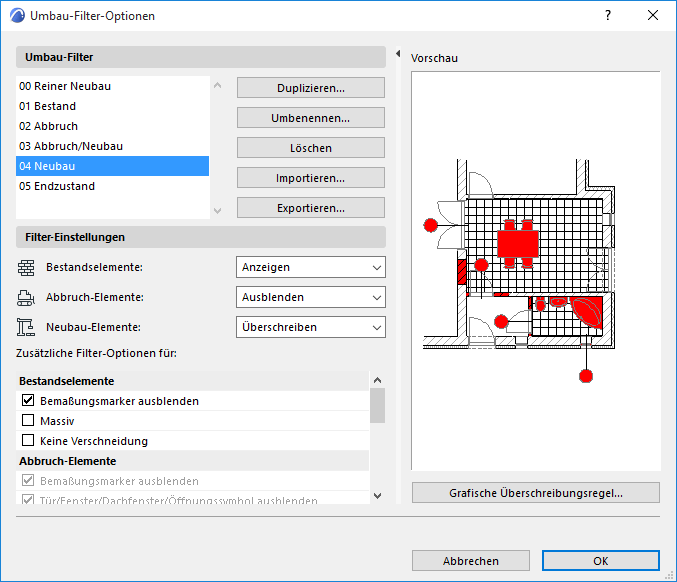This screenshot has width=677, height=582.
Task: Click filter list scroll down arrow
Action: 218,211
